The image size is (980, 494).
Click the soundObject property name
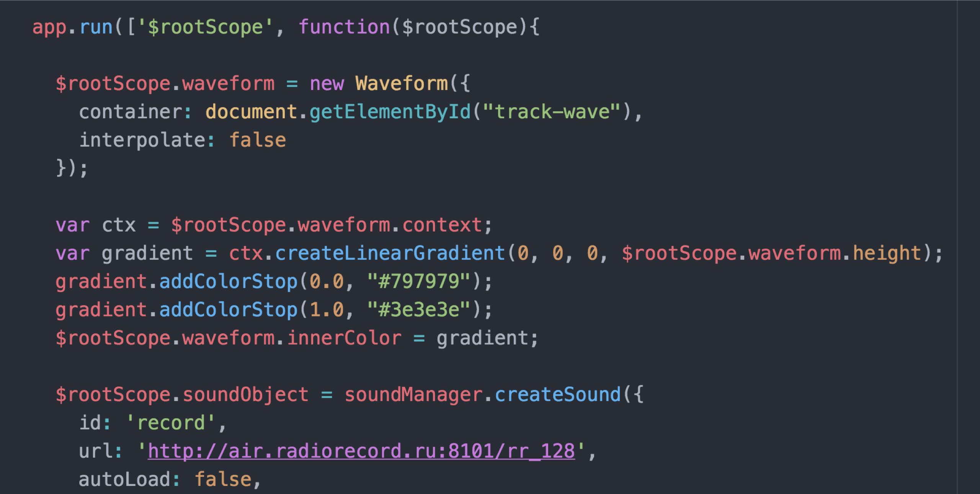pyautogui.click(x=245, y=395)
